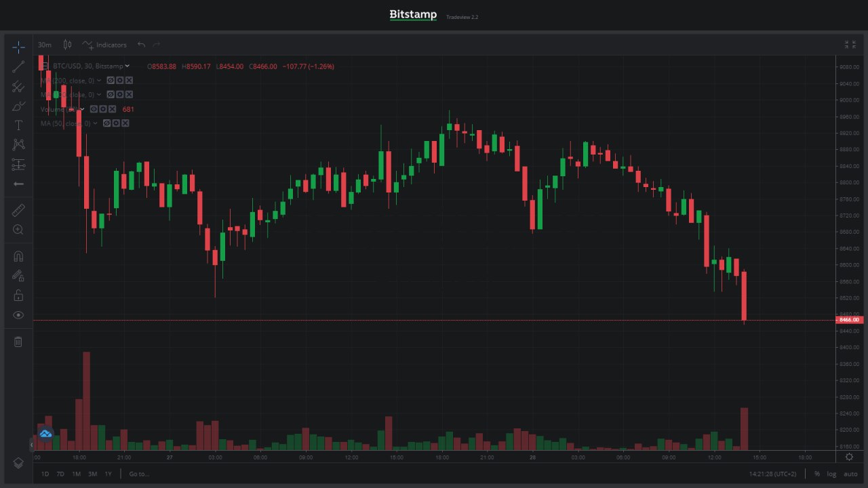Click the fullscreen icon at top right

pyautogui.click(x=850, y=45)
